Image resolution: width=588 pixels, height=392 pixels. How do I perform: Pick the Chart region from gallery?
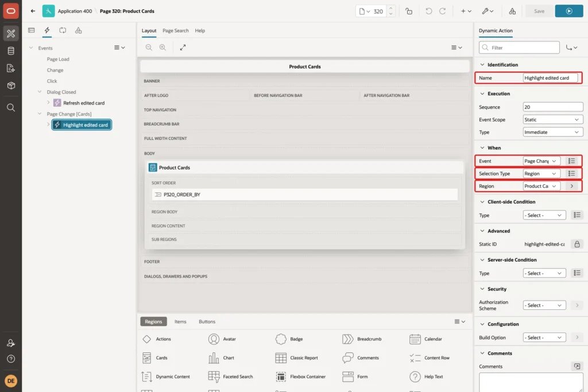221,358
